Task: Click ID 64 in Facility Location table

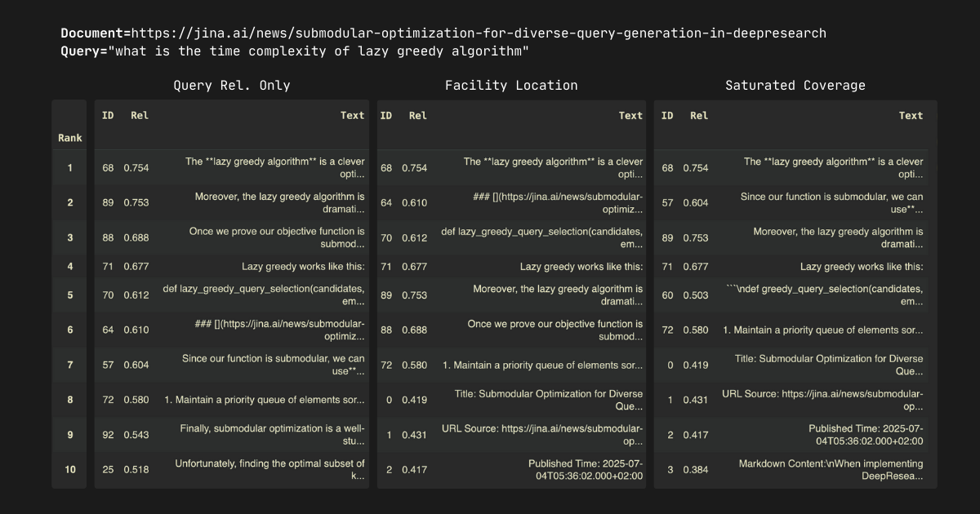Action: 386,202
